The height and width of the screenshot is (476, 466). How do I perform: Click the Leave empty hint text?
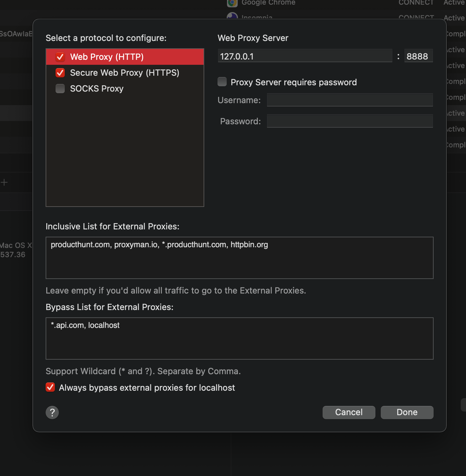[176, 291]
